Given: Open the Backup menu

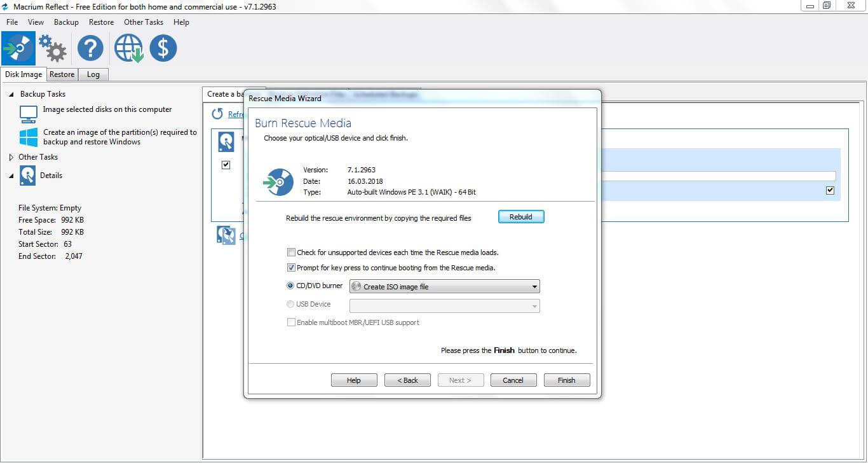Looking at the screenshot, I should [x=66, y=22].
